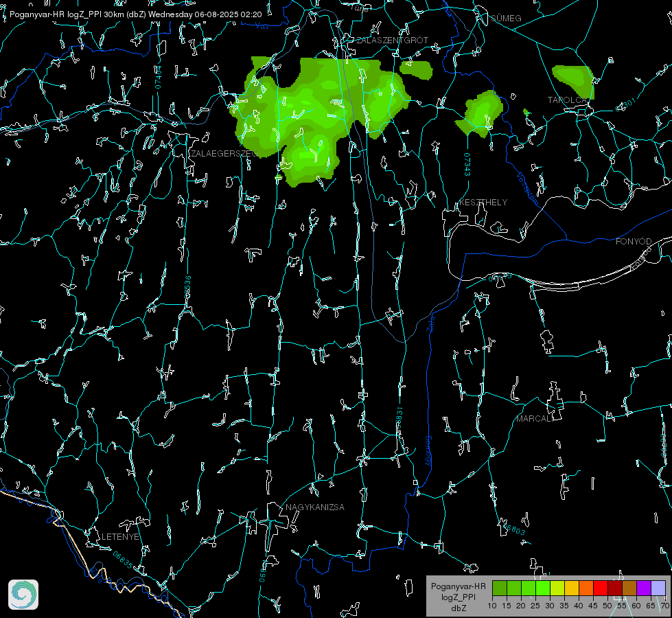Click the MARCALI city label

point(535,419)
